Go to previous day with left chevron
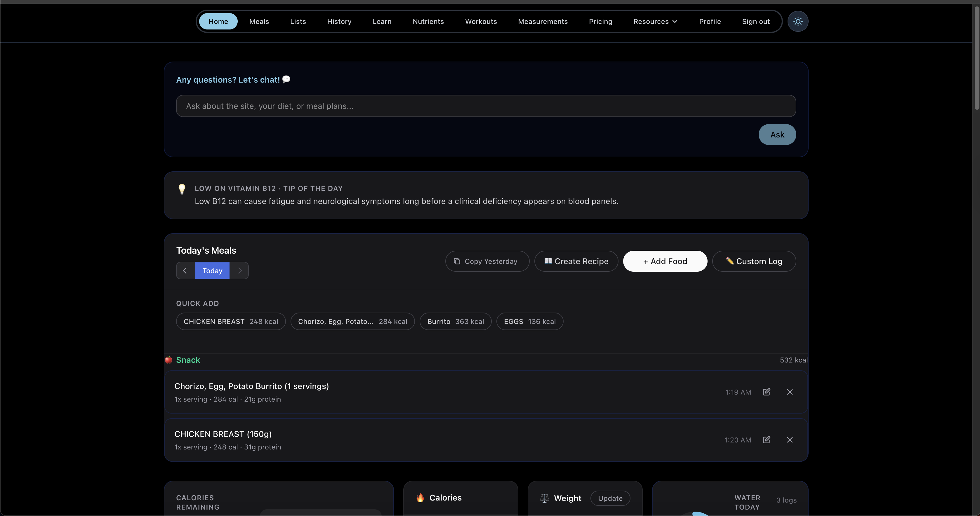The height and width of the screenshot is (516, 980). (x=185, y=271)
